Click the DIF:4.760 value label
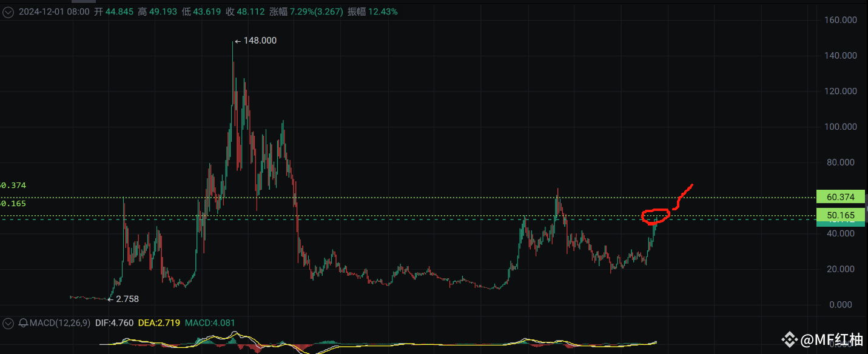The height and width of the screenshot is (354, 868). [113, 323]
